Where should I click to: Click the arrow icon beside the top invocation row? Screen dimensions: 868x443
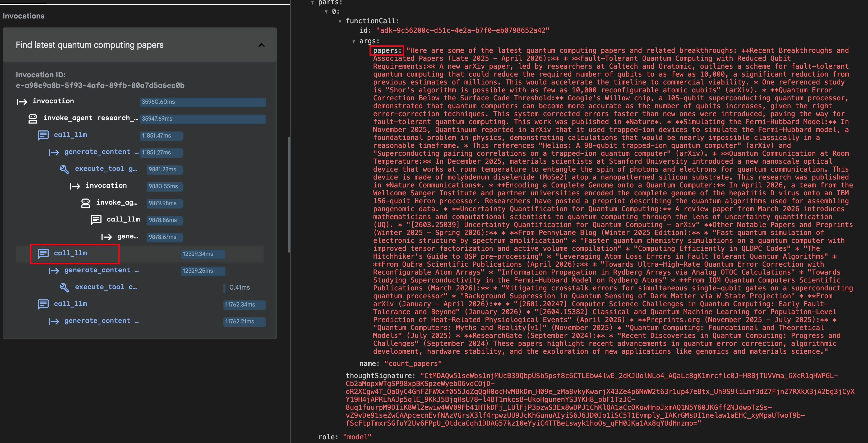tap(22, 102)
